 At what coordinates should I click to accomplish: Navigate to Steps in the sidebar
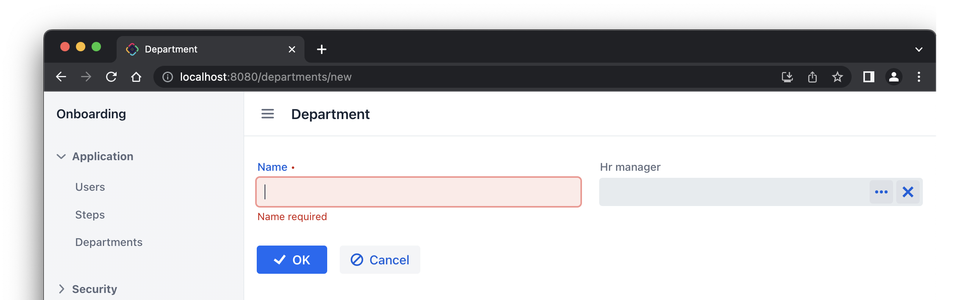90,215
